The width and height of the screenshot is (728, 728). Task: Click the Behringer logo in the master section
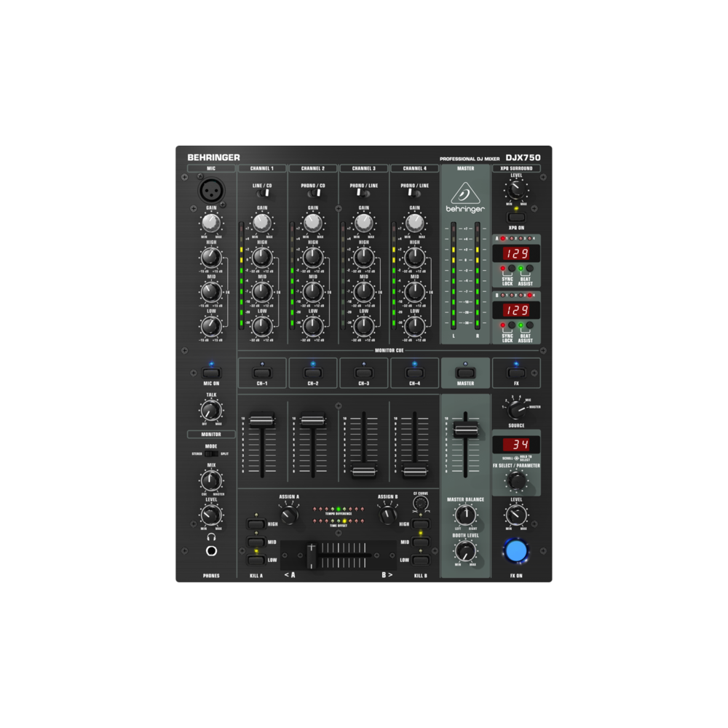pos(465,198)
